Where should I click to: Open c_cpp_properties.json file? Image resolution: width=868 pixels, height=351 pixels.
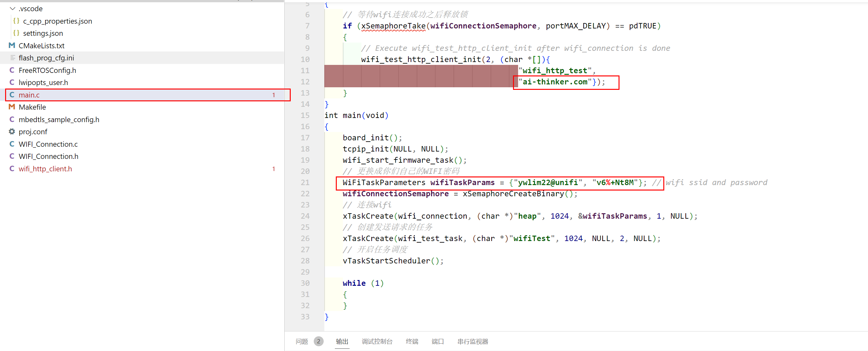(57, 21)
